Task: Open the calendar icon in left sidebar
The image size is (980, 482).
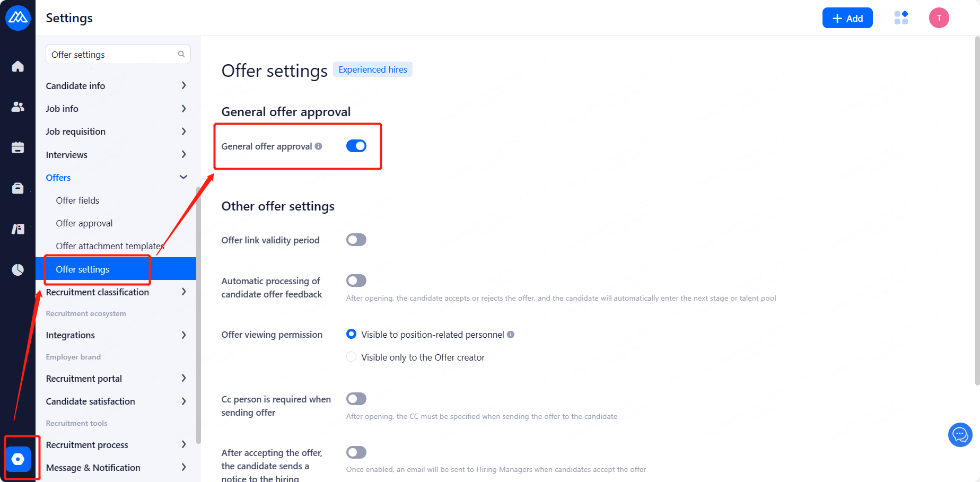Action: click(x=18, y=148)
